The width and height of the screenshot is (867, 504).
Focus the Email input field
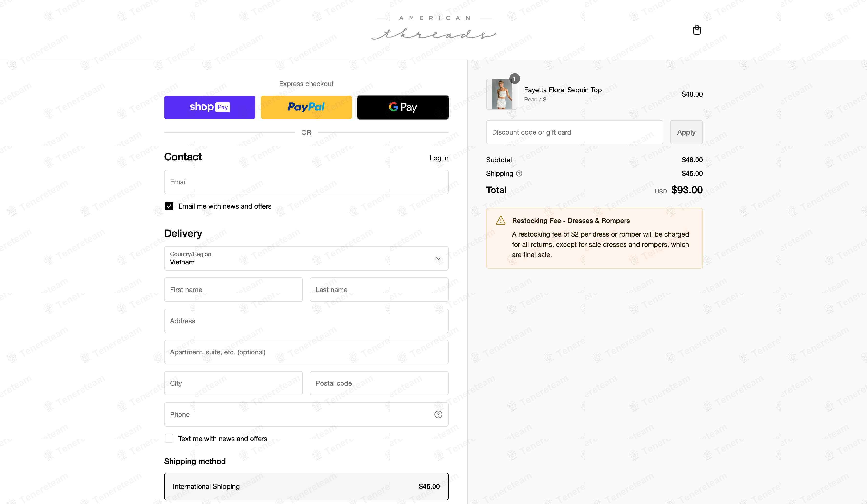point(306,182)
